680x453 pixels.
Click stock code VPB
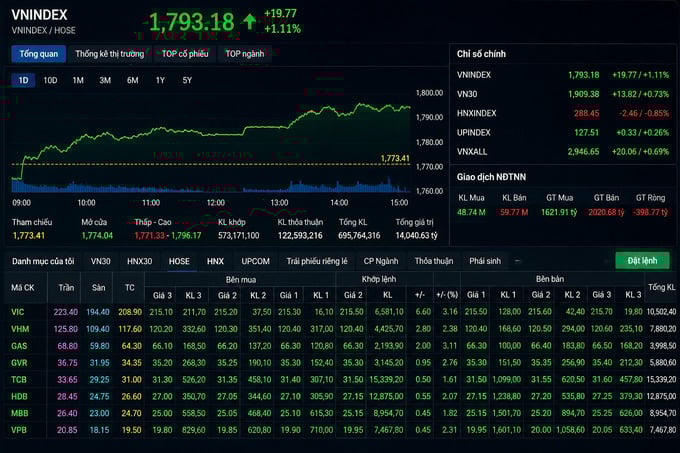coord(19,430)
